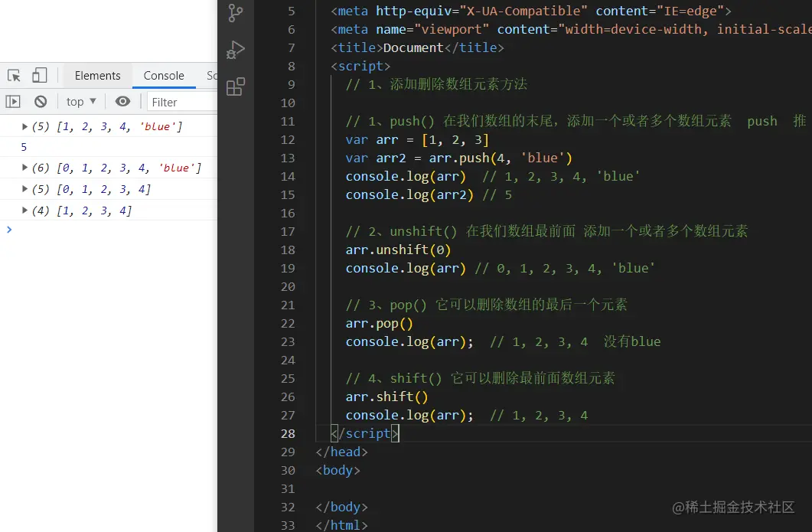This screenshot has width=812, height=532.
Task: Expand the (5) [0, 1, 2, 3, 4] array
Action: point(24,189)
